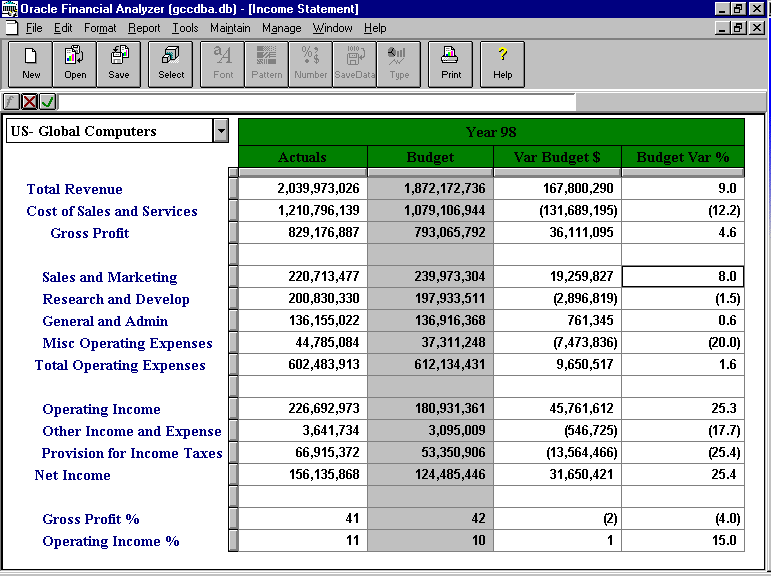Click the Number format toolbar icon
This screenshot has height=576, width=771.
[x=310, y=62]
